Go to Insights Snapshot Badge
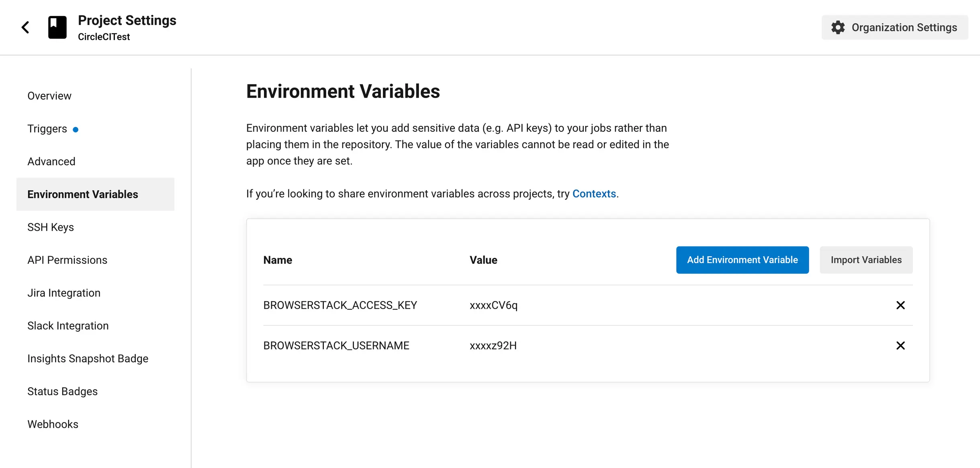This screenshot has height=468, width=980. (x=88, y=359)
